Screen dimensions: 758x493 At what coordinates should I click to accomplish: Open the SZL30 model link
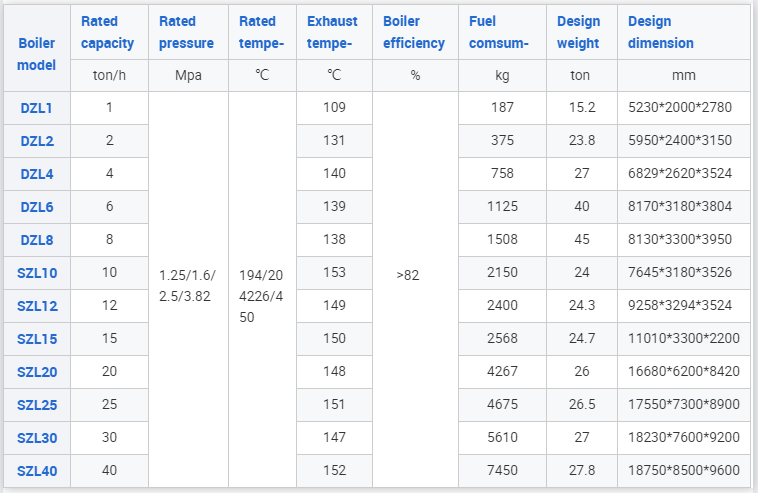click(37, 438)
